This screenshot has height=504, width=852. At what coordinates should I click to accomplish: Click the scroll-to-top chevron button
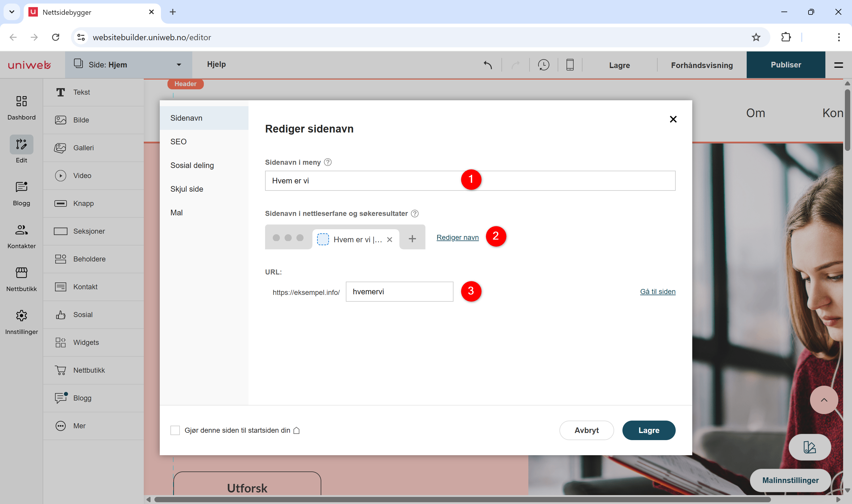pos(824,400)
